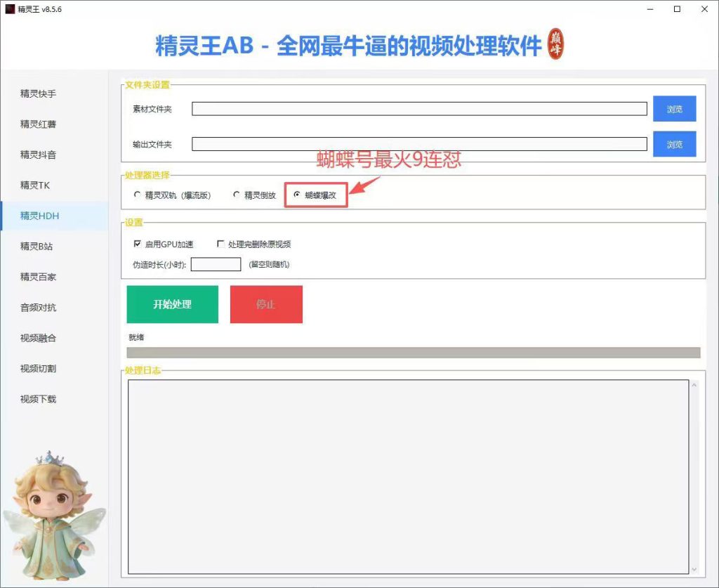Click 浏览 button for 素材文件夹
This screenshot has height=588, width=719.
pos(675,109)
